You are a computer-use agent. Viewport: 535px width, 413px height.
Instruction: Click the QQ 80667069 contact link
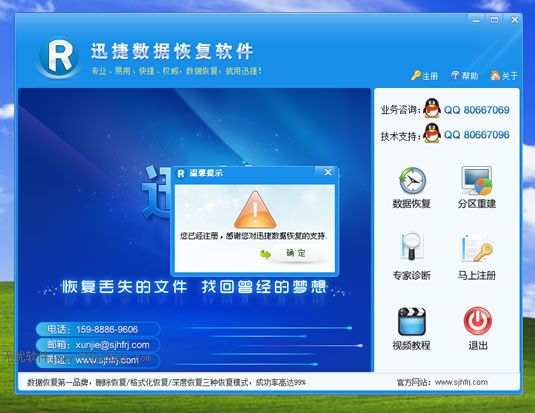477,110
